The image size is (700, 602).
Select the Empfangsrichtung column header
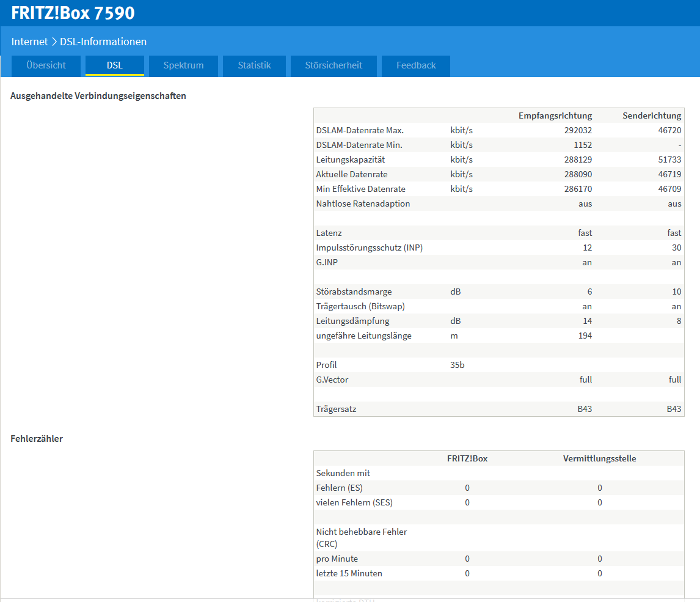coord(555,116)
